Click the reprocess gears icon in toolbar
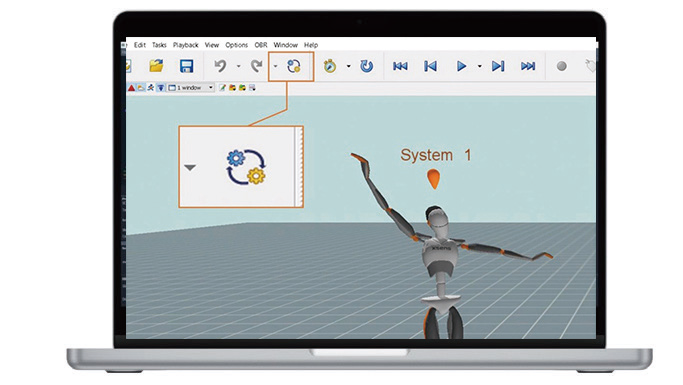The height and width of the screenshot is (385, 683). coord(294,66)
